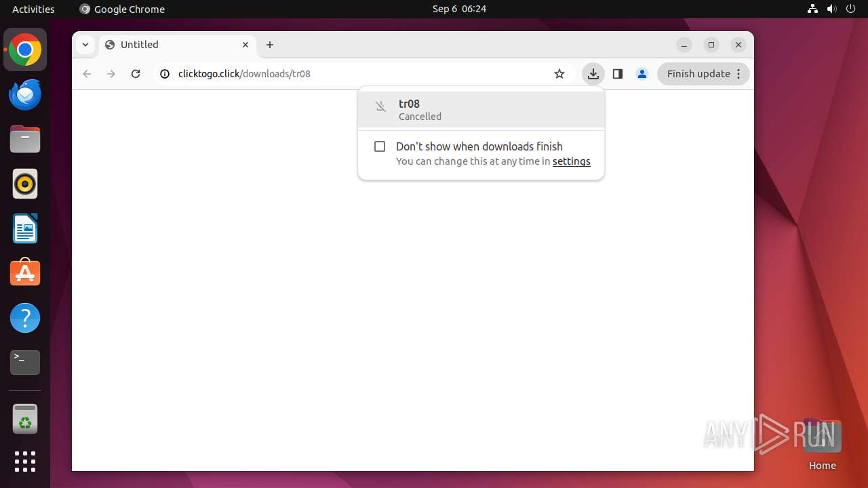The width and height of the screenshot is (868, 488).
Task: Open LibreOffice Writer from the dock
Action: (25, 229)
